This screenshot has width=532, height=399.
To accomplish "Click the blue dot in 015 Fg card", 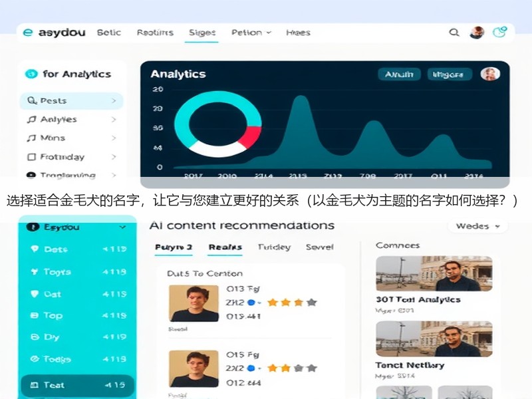I will click(251, 368).
